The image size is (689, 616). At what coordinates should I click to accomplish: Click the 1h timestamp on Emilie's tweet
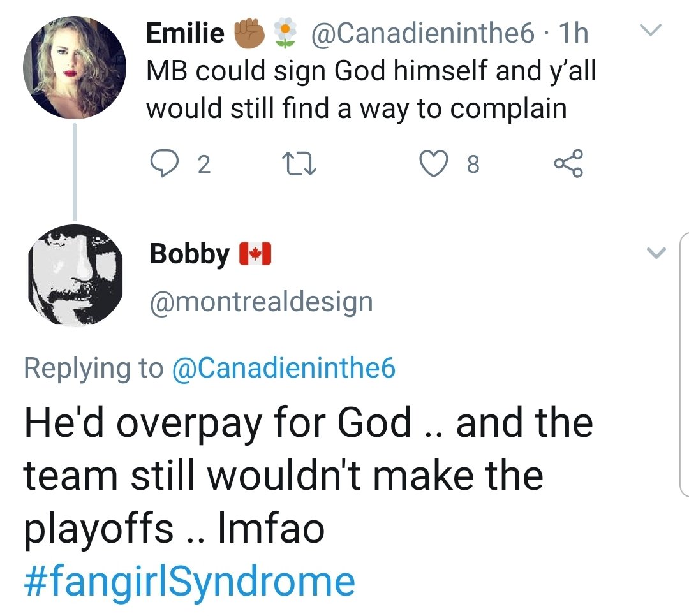point(572,33)
